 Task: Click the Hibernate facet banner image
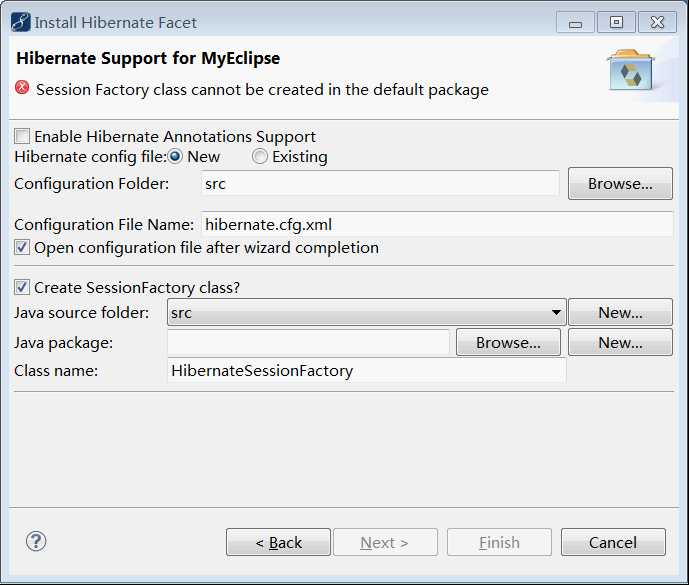point(631,70)
